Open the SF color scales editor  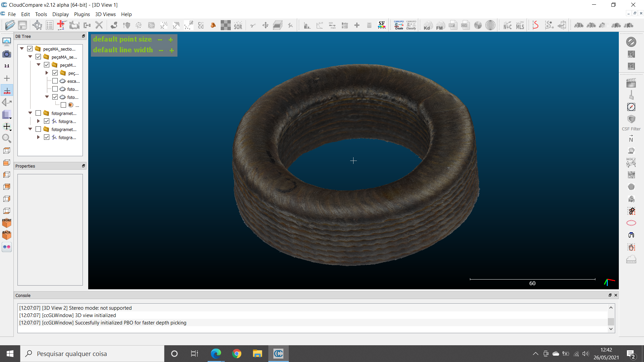(x=381, y=25)
